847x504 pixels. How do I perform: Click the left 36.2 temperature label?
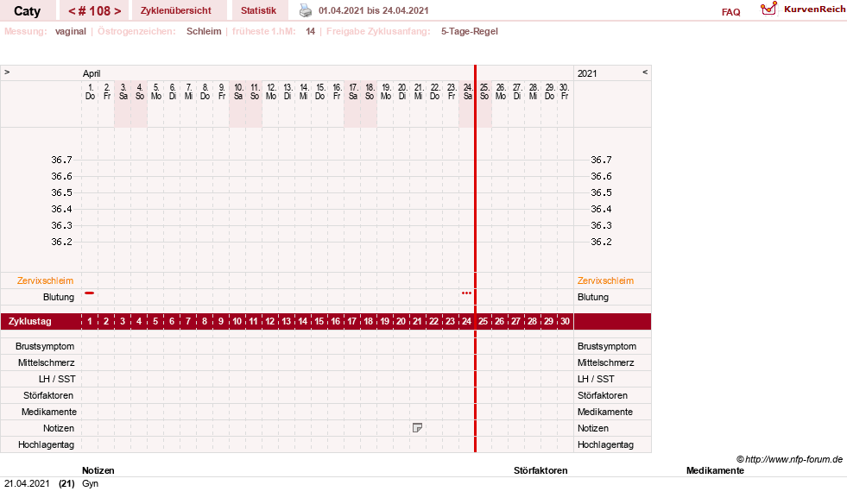coord(61,242)
